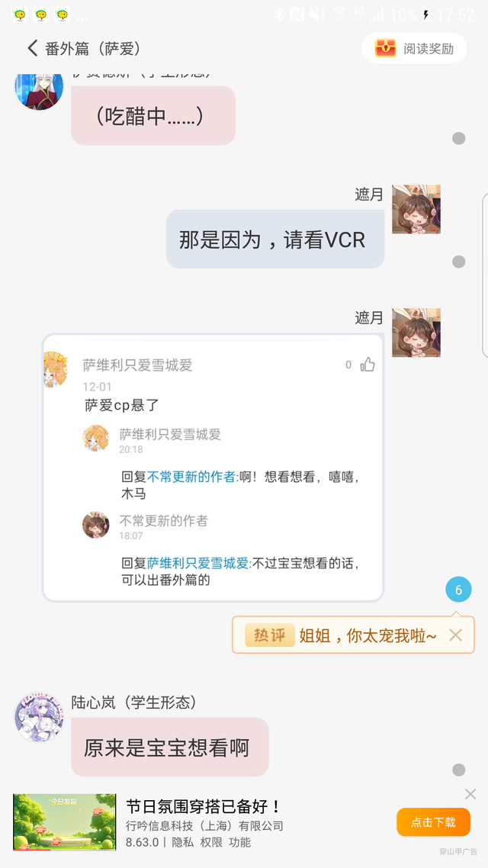Tap 点击下载 orange download button

[433, 822]
